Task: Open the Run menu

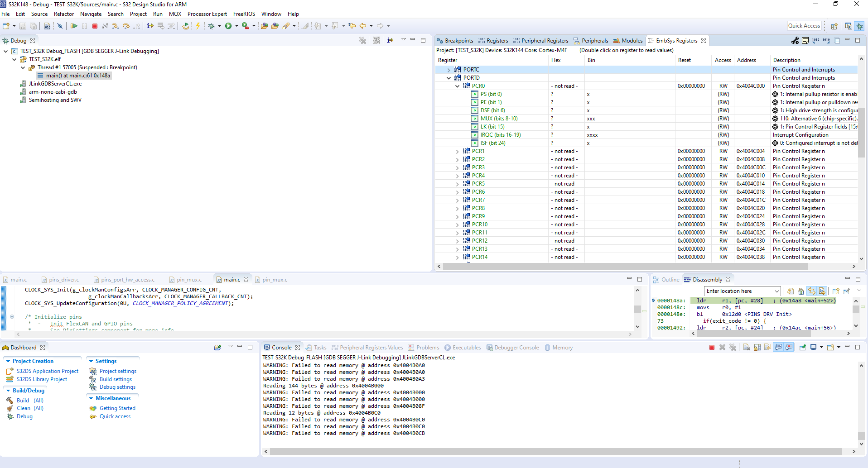Action: 158,14
